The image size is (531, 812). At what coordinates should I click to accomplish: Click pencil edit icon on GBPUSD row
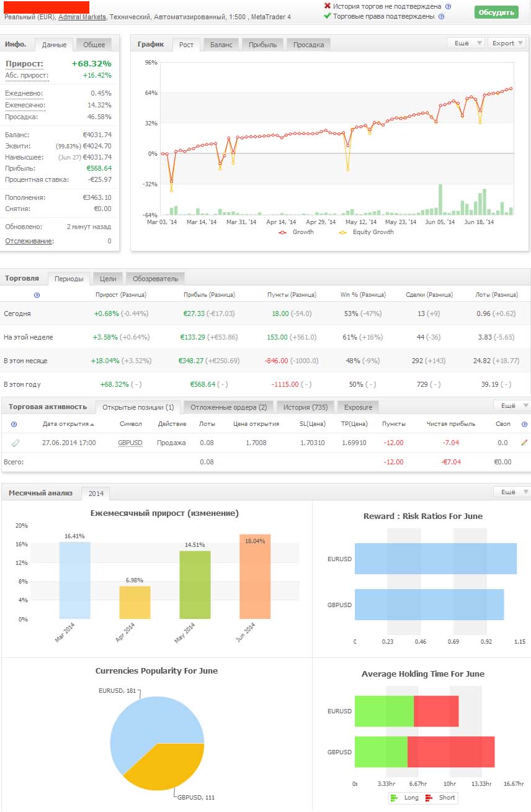click(x=524, y=443)
